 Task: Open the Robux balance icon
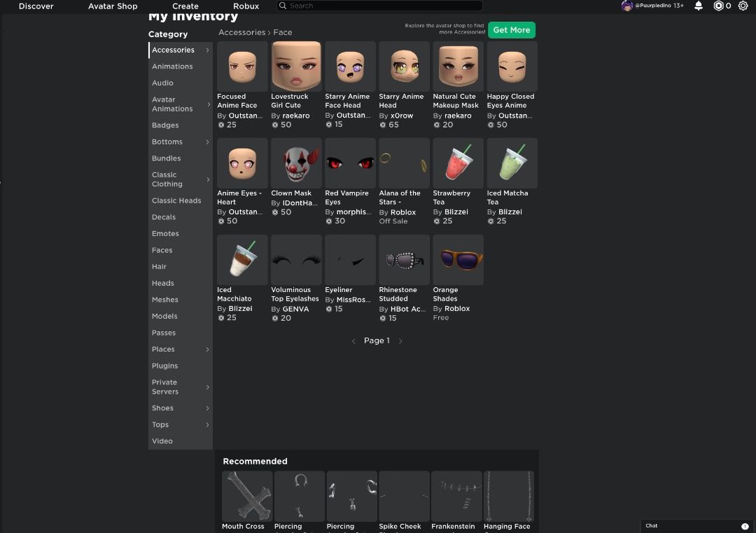click(x=718, y=6)
